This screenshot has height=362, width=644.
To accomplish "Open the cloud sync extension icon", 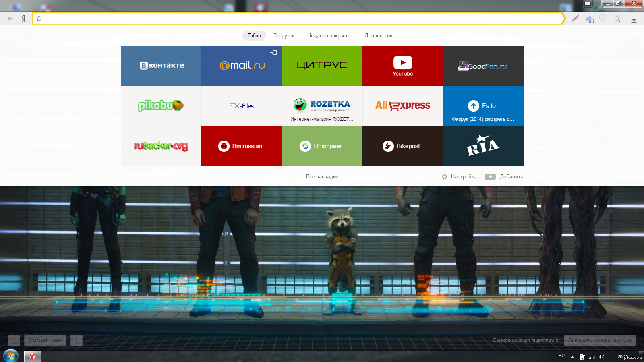I will 590,19.
